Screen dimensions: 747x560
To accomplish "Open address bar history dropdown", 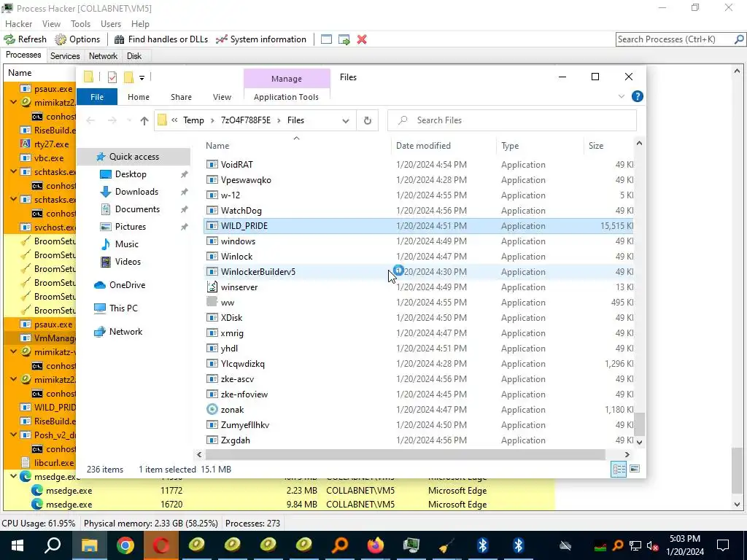I will 346,120.
